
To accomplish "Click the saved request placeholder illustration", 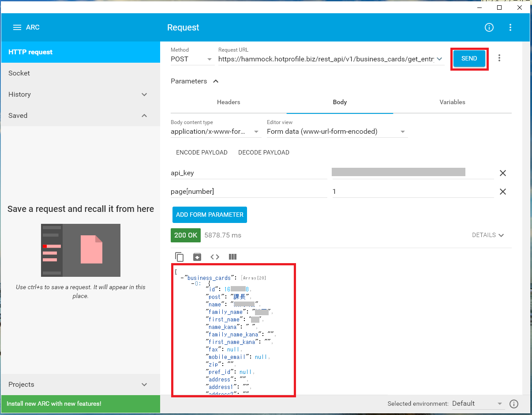I will pyautogui.click(x=81, y=250).
